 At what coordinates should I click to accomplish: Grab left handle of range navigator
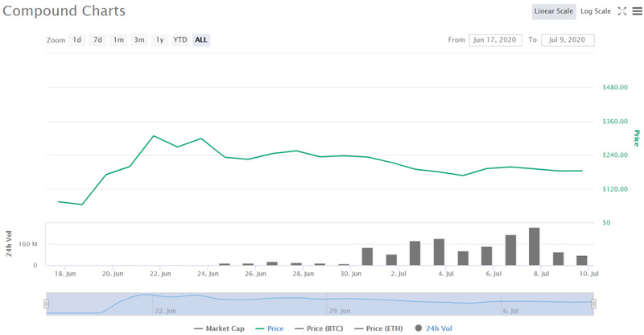[x=47, y=304]
